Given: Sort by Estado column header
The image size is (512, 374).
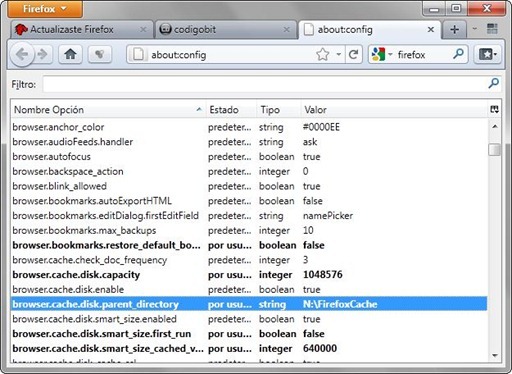Looking at the screenshot, I should click(x=231, y=110).
